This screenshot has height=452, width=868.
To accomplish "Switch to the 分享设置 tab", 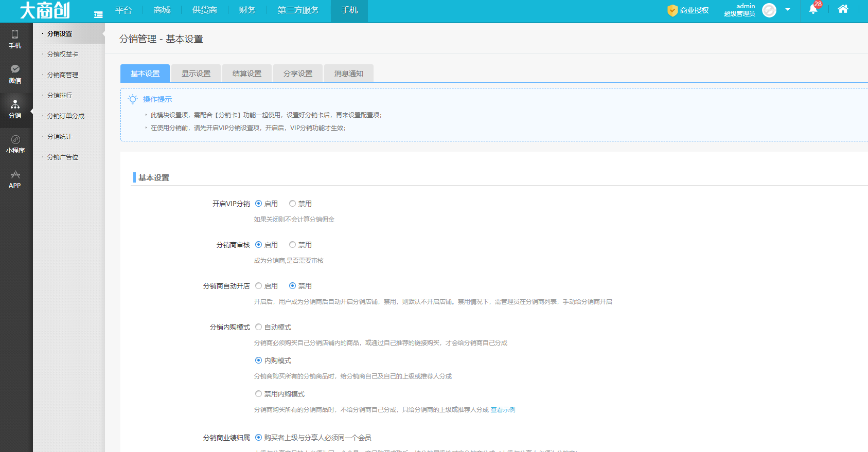I will (x=298, y=74).
